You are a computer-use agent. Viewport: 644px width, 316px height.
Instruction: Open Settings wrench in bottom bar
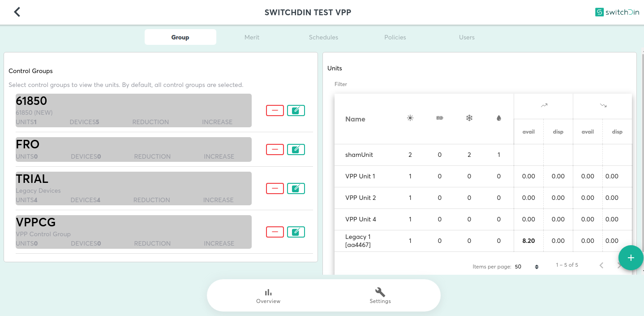click(380, 296)
